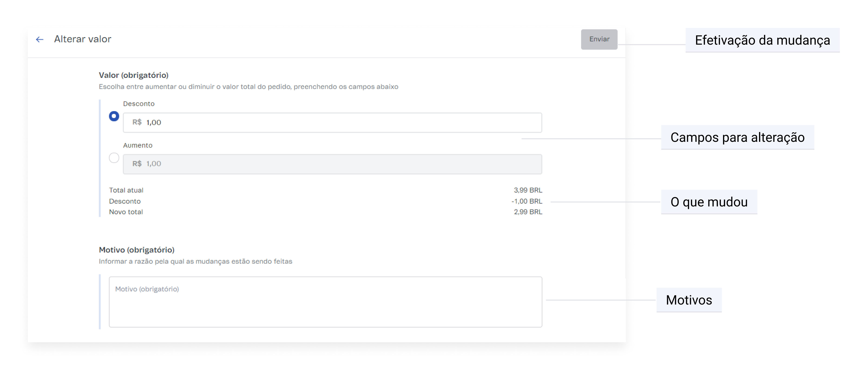The width and height of the screenshot is (868, 371).
Task: Select the Desconto radio button
Action: click(x=114, y=116)
